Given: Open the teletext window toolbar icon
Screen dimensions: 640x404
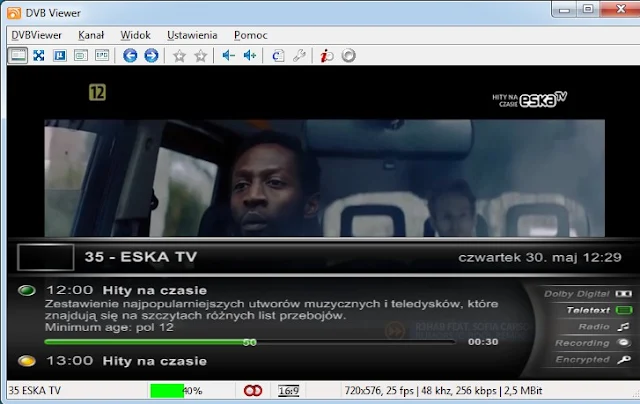Looking at the screenshot, I should 81,55.
